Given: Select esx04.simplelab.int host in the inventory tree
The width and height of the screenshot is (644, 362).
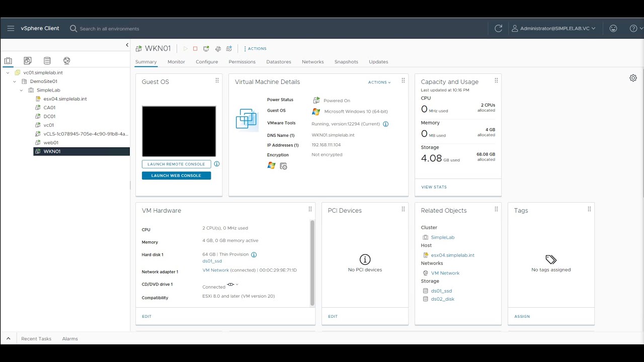Looking at the screenshot, I should pyautogui.click(x=65, y=99).
